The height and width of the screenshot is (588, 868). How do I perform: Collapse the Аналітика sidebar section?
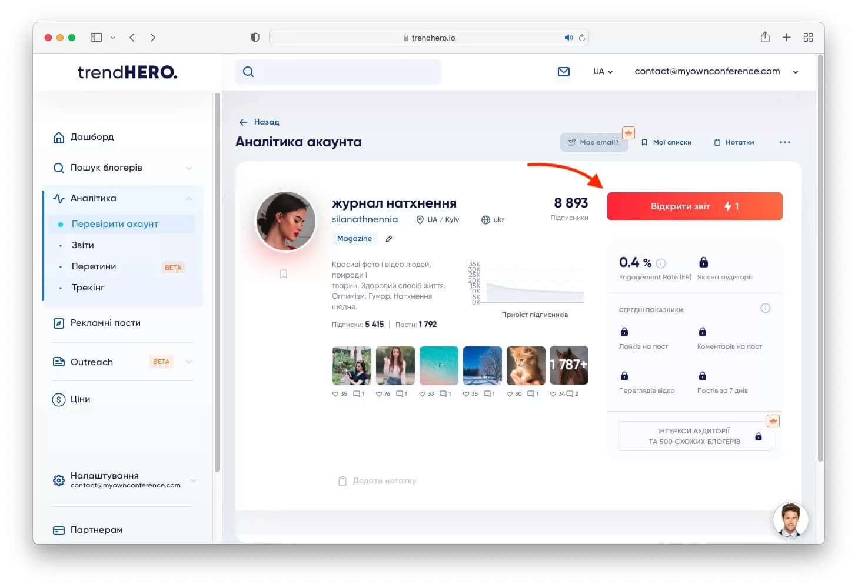(x=189, y=199)
